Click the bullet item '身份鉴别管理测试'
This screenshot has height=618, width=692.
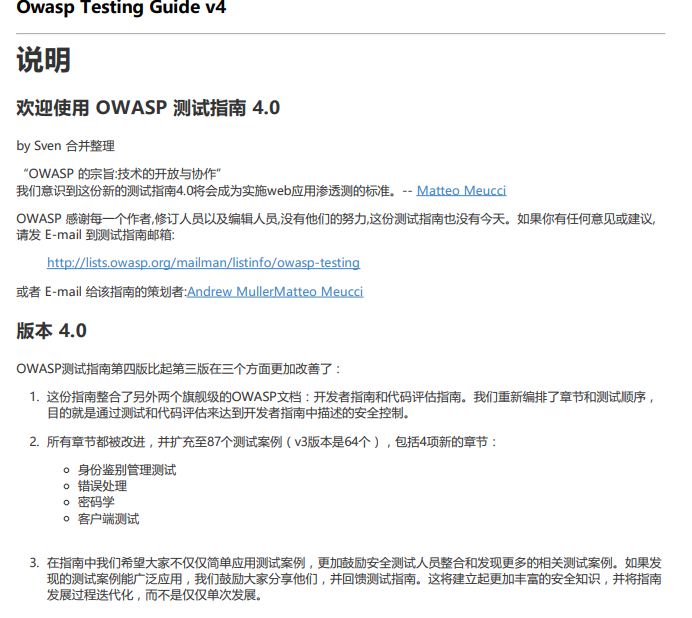pos(127,470)
